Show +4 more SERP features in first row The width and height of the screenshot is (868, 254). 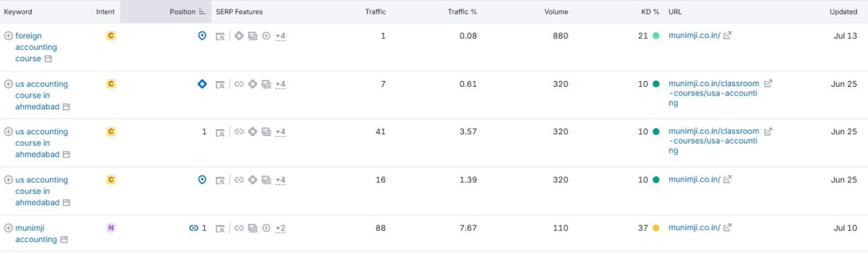point(281,36)
